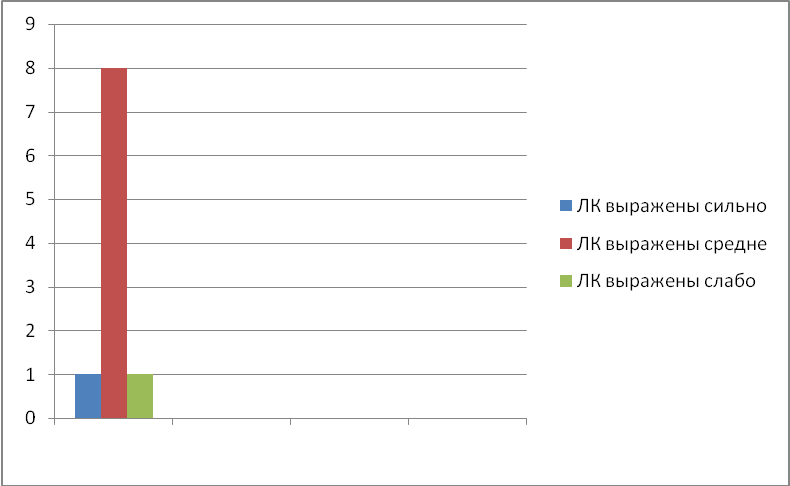Viewport: 790px width, 486px height.
Task: Select the axis value 0
Action: [30, 418]
